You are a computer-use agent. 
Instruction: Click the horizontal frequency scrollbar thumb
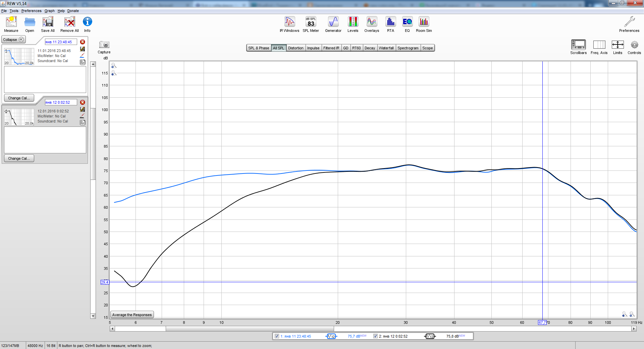point(250,329)
